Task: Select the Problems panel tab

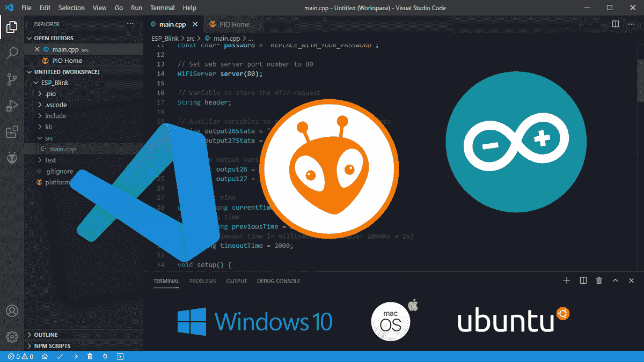Action: click(x=203, y=281)
